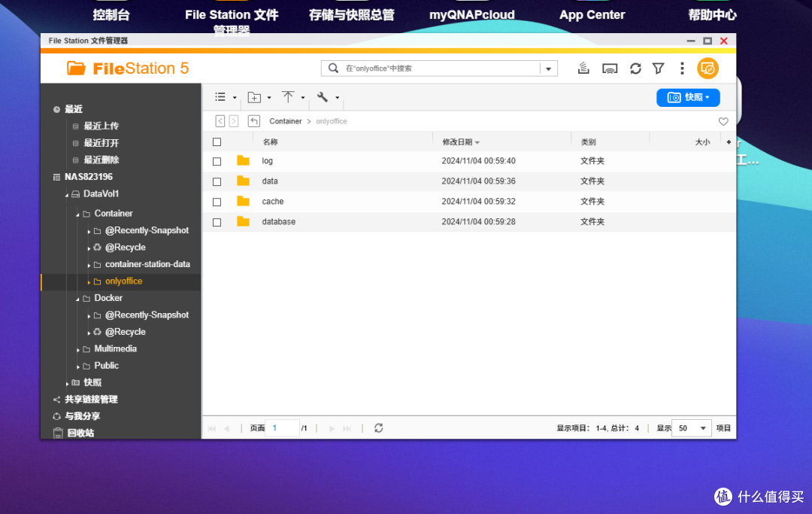The height and width of the screenshot is (514, 812).
Task: Open the items-per-page dropdown showing 50
Action: point(691,427)
